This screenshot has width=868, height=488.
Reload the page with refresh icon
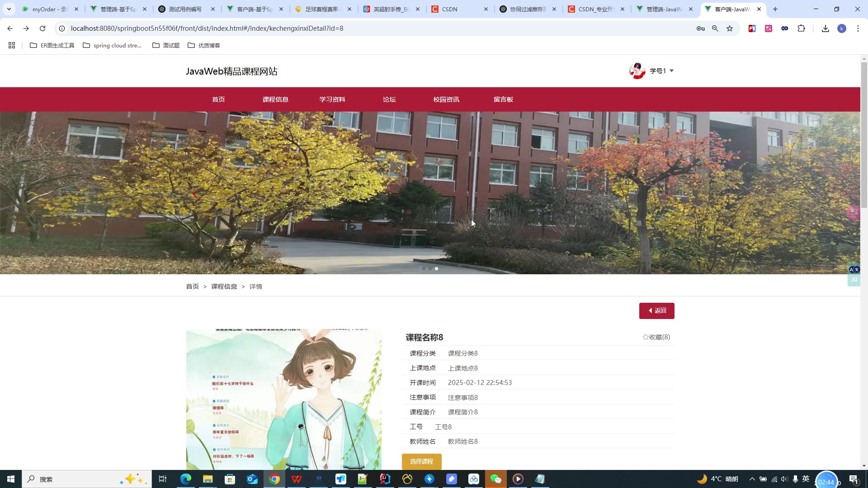click(42, 28)
